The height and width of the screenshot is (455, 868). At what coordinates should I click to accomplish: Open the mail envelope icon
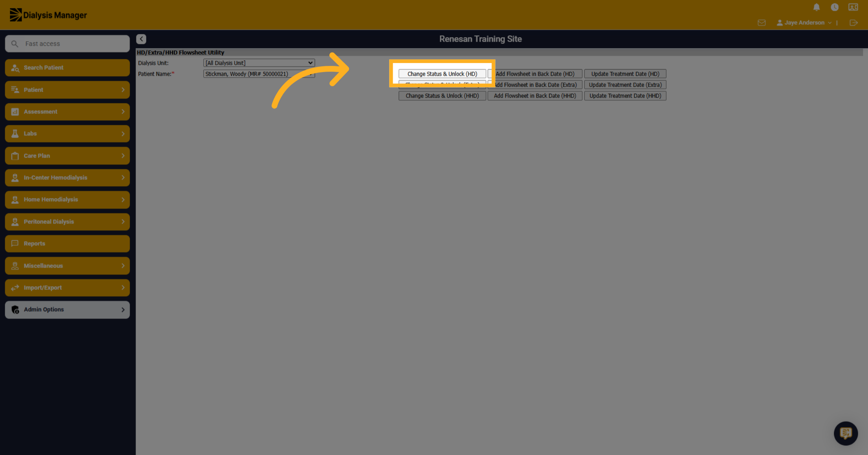coord(762,23)
